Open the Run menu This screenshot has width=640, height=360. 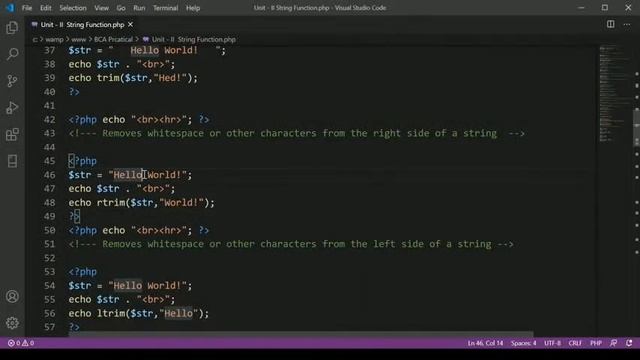pyautogui.click(x=139, y=8)
